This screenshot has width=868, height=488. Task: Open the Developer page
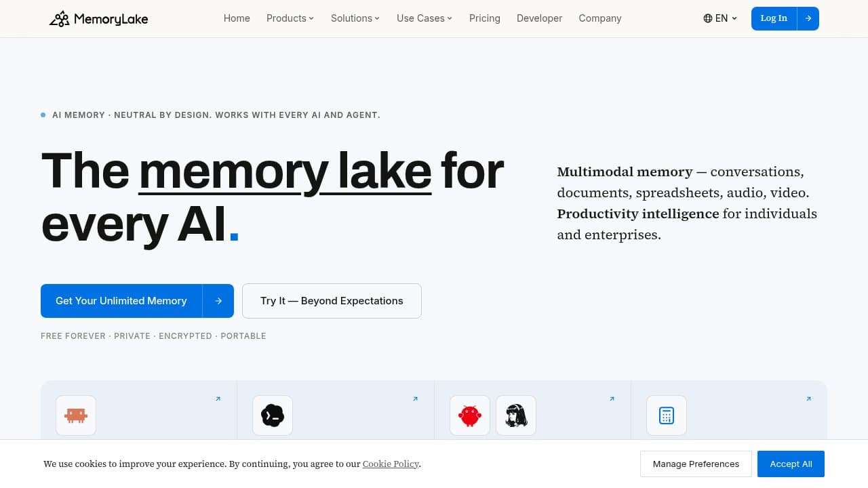540,18
